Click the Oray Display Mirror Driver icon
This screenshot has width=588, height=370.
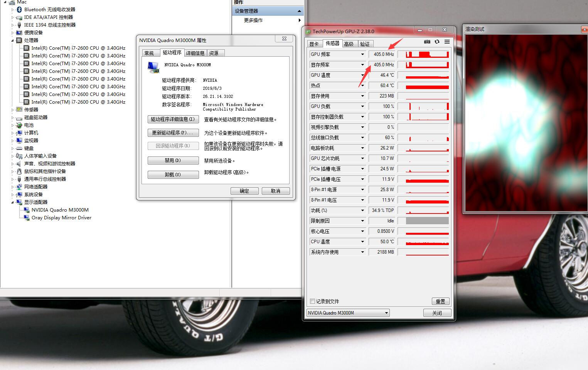point(27,217)
